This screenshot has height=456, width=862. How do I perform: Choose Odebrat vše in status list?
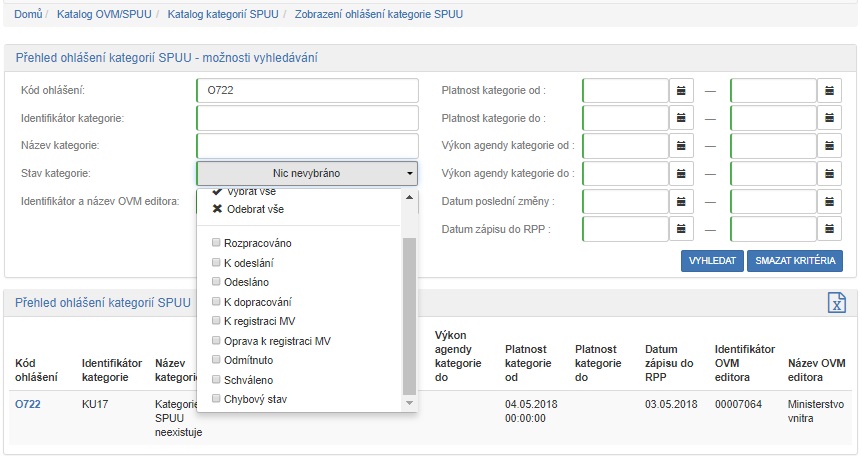[252, 210]
